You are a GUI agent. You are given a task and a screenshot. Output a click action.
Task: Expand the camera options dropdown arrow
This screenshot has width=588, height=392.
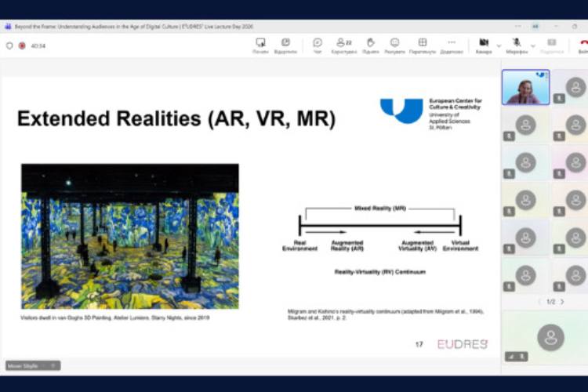[x=499, y=45]
